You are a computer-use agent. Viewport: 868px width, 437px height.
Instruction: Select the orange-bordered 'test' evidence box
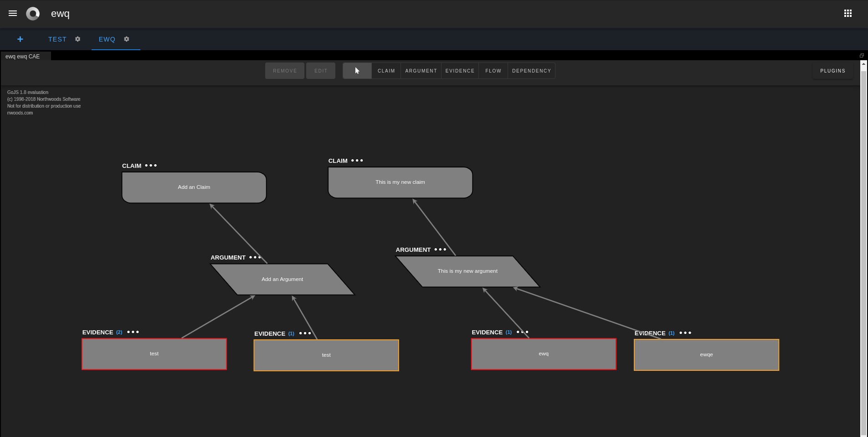[x=326, y=355]
